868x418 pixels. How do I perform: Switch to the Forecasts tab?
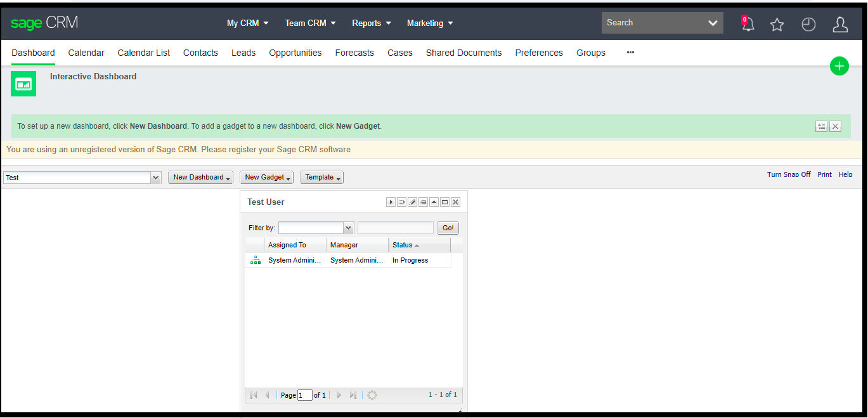click(354, 53)
